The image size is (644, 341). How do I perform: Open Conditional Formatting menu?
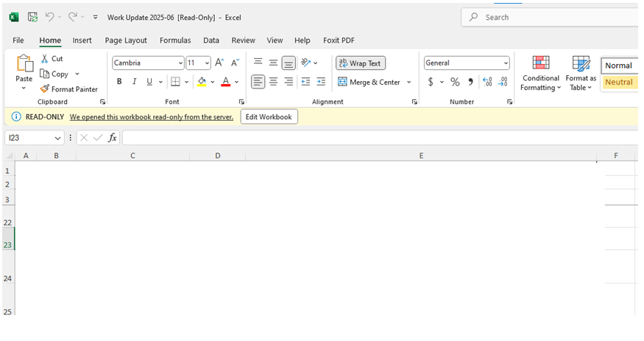(x=540, y=74)
